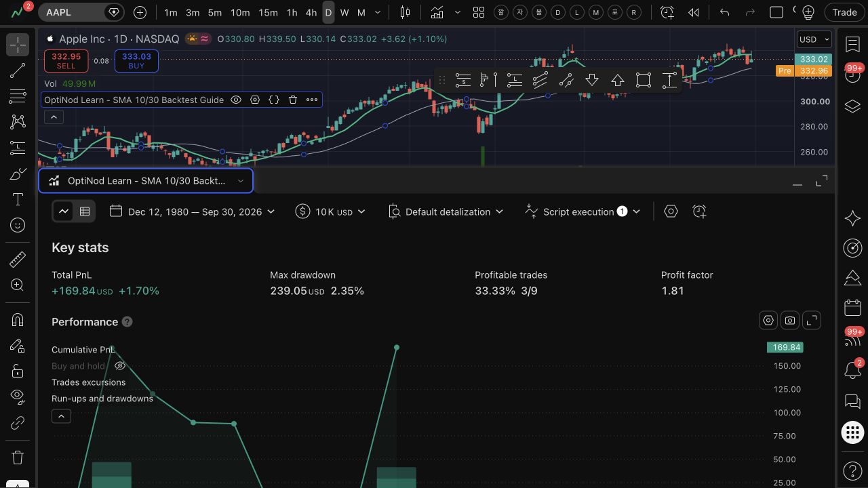Activate the zoom in tool

click(x=18, y=285)
